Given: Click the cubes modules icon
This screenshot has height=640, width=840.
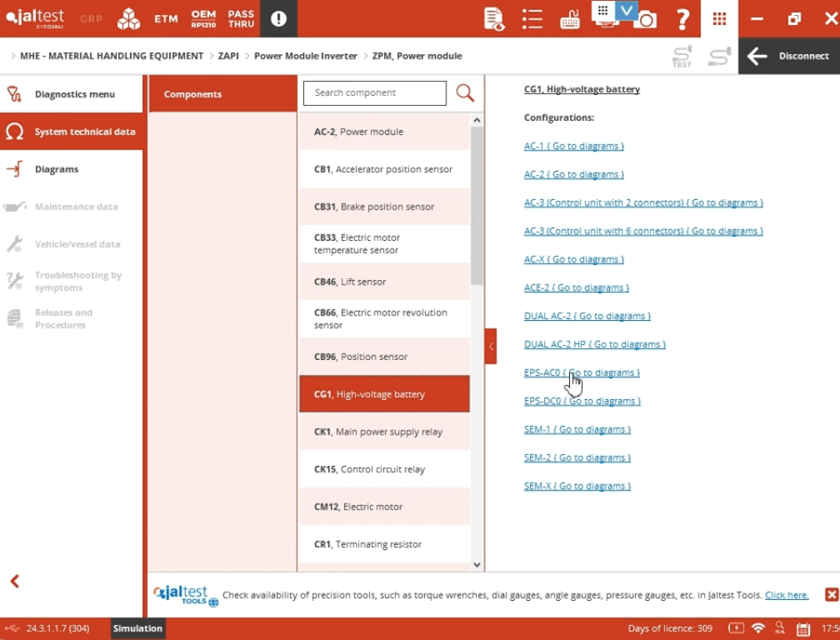Looking at the screenshot, I should (128, 18).
